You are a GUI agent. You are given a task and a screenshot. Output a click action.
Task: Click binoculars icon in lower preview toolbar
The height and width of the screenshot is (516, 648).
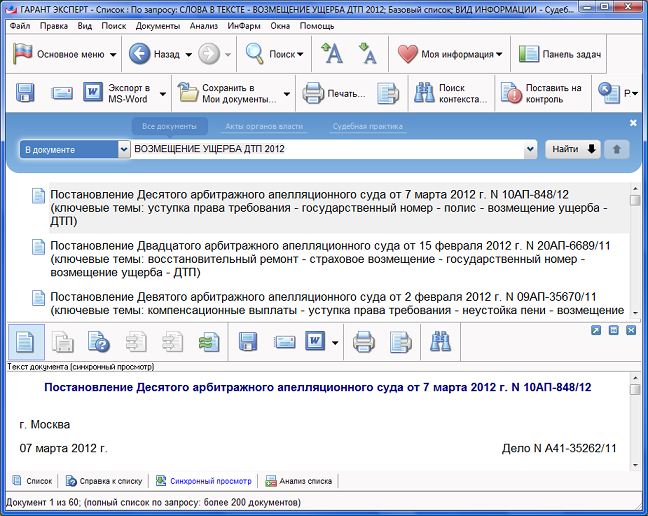click(x=441, y=343)
